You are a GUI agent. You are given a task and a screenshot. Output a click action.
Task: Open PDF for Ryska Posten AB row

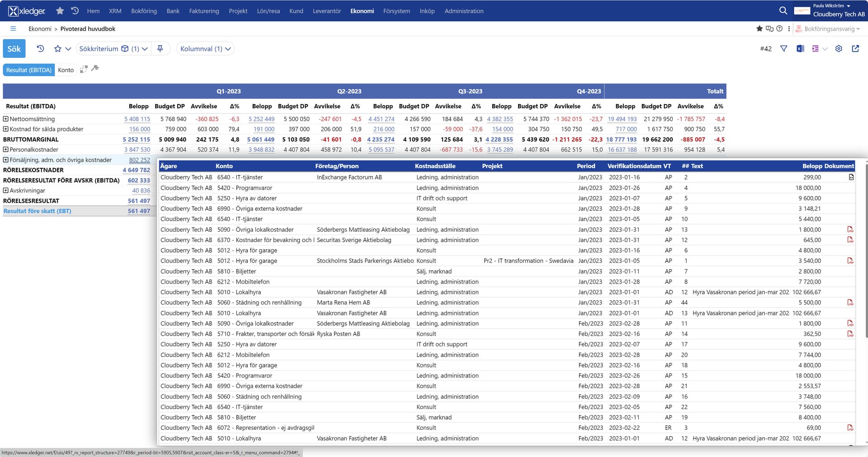pyautogui.click(x=850, y=334)
